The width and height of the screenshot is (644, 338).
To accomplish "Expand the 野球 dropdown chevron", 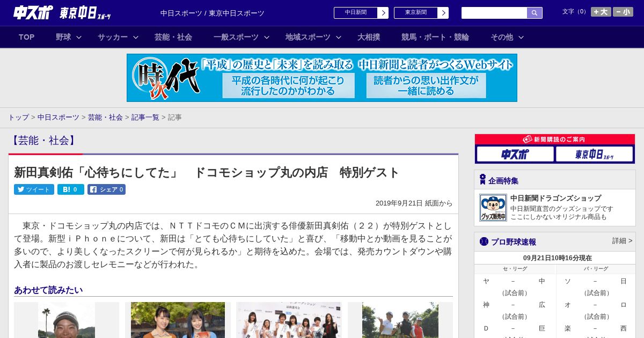I will point(79,37).
